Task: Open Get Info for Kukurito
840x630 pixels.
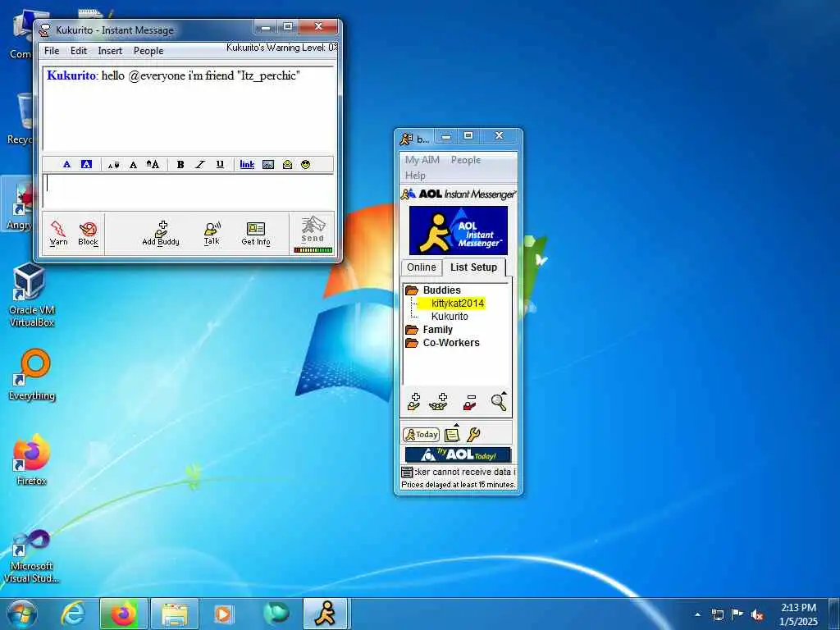Action: coord(256,233)
